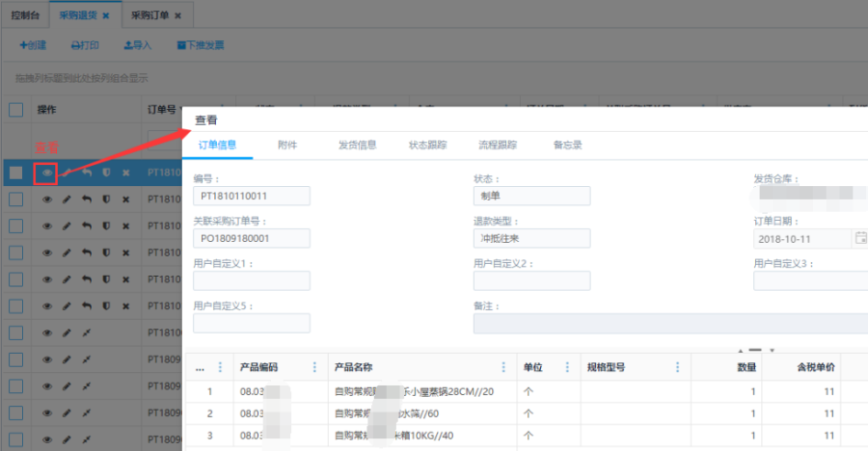
Task: Delete the highlighted row with X icon
Action: (x=125, y=173)
